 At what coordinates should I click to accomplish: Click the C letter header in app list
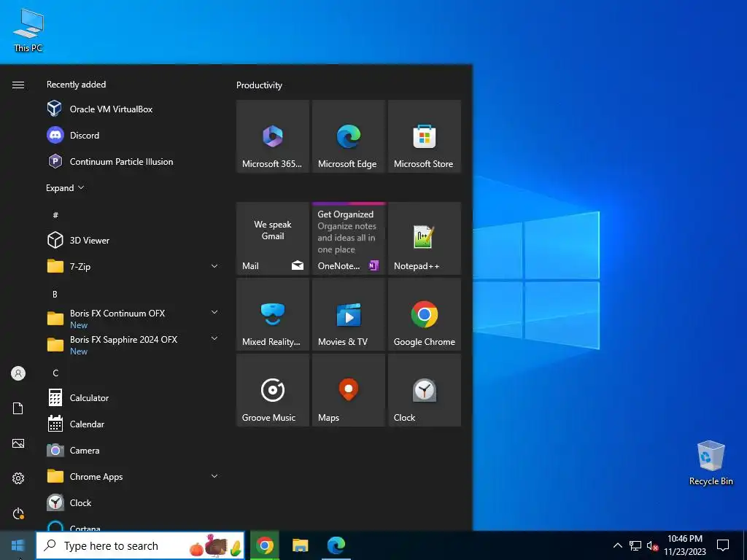tap(55, 373)
